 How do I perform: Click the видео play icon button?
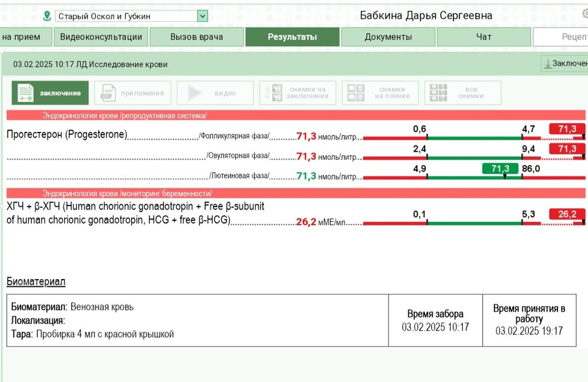coord(215,93)
